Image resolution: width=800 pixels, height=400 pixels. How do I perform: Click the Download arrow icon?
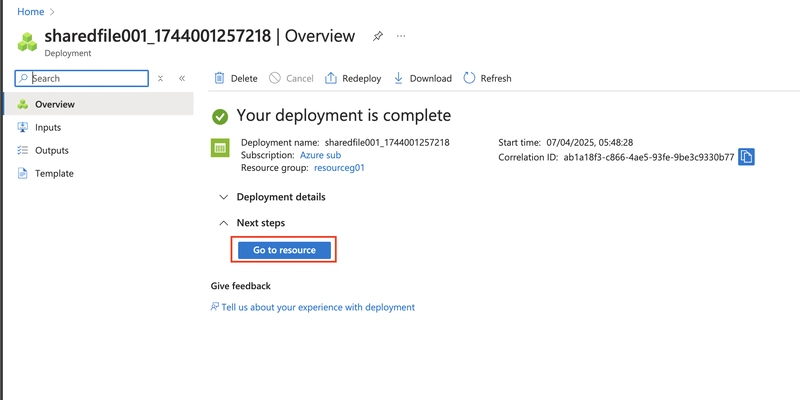point(398,78)
